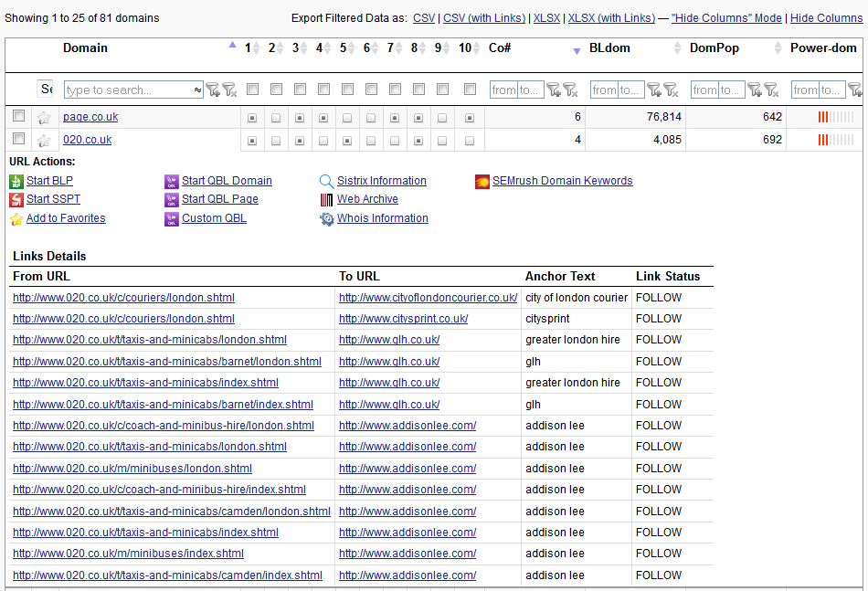868x591 pixels.
Task: Tick the filter checkbox under column 6
Action: (372, 90)
